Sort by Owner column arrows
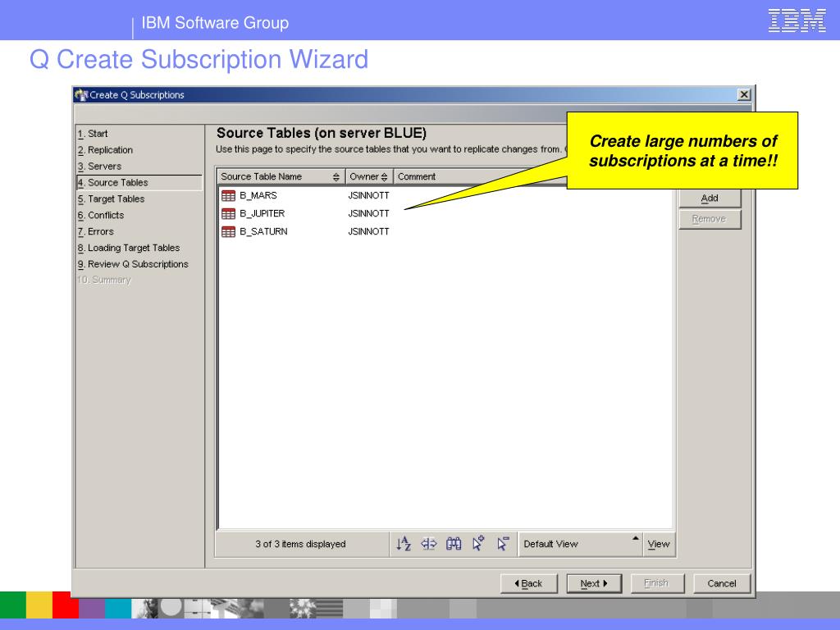The height and width of the screenshot is (630, 840). coord(384,177)
